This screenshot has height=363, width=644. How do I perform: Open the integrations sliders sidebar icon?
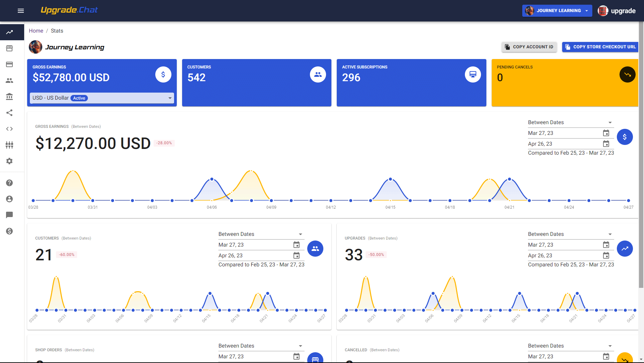tap(9, 145)
